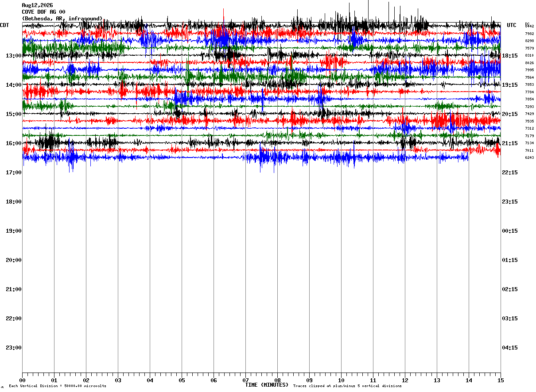The height and width of the screenshot is (392, 536).
Task: Click the 13:00 CDT time label
Action: (x=14, y=56)
